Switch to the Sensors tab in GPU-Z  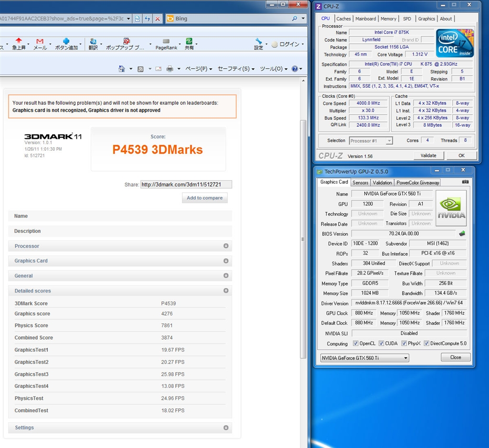tap(360, 183)
